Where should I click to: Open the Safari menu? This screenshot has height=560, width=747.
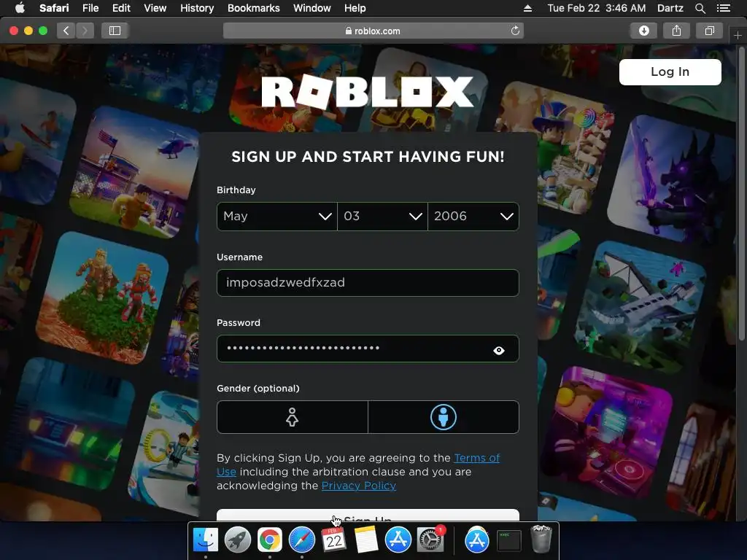pyautogui.click(x=54, y=8)
